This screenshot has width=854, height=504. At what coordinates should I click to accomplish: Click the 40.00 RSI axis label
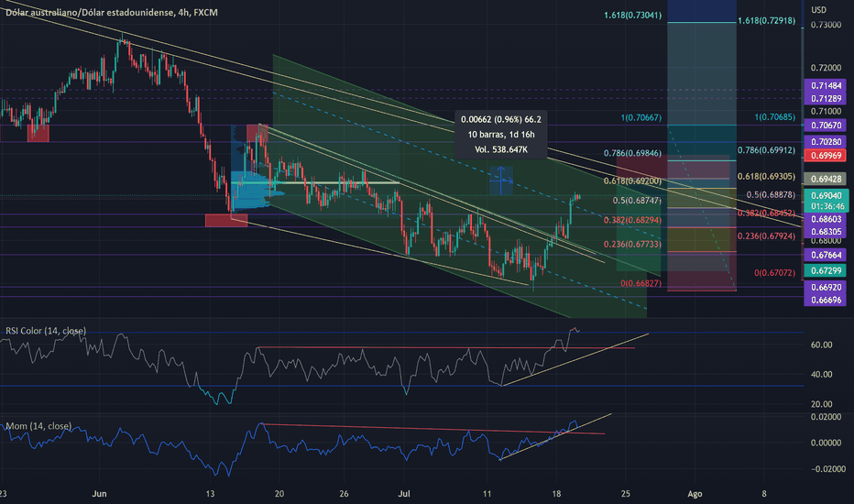point(821,374)
